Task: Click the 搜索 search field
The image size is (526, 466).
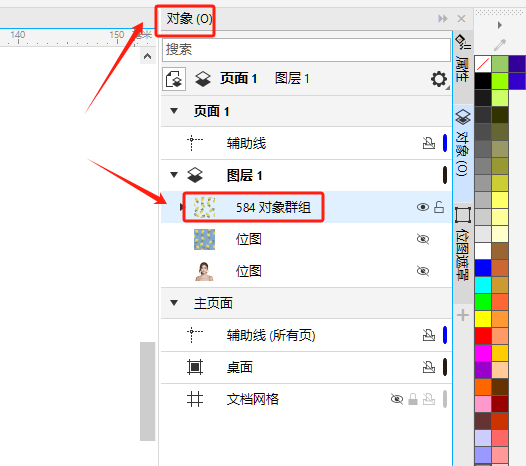Action: point(306,50)
